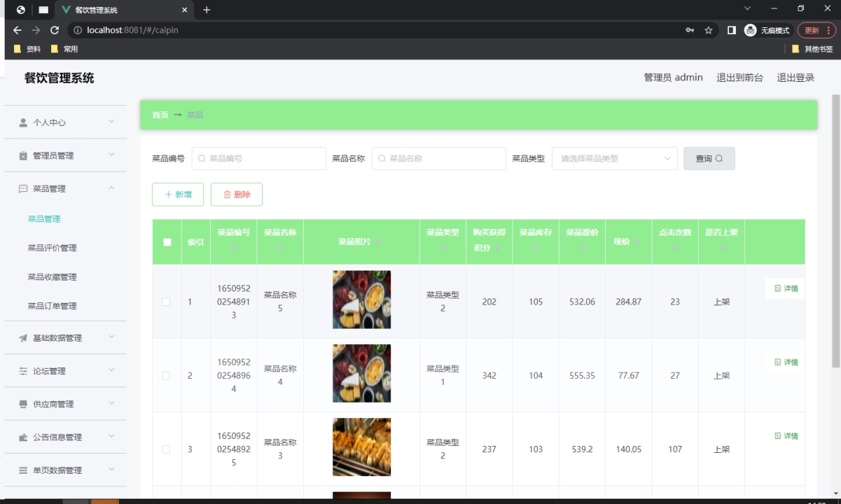Click the 查询 search button

point(709,159)
